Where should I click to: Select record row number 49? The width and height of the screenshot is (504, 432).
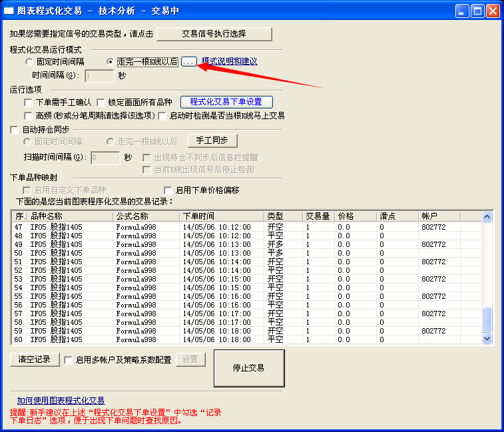click(x=246, y=244)
